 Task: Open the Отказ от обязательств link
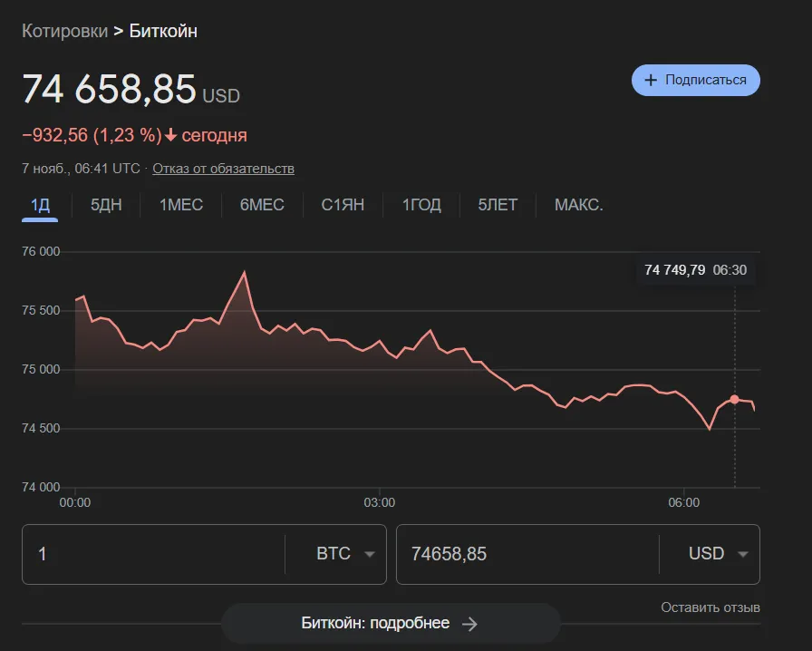[223, 169]
